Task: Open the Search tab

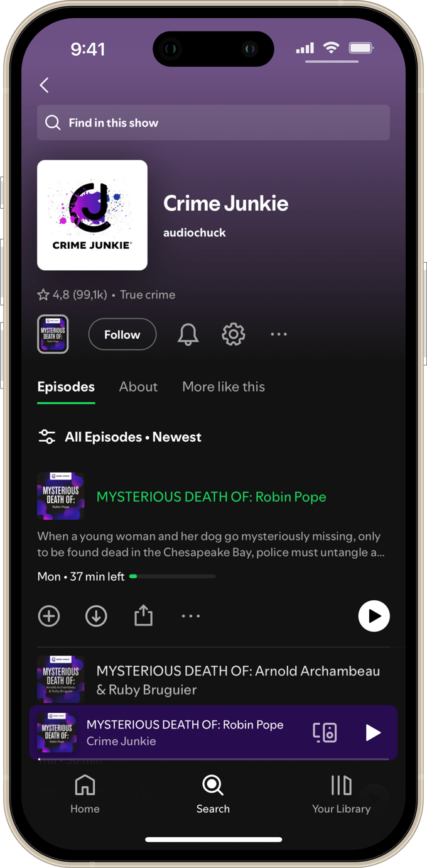Action: pos(213,794)
